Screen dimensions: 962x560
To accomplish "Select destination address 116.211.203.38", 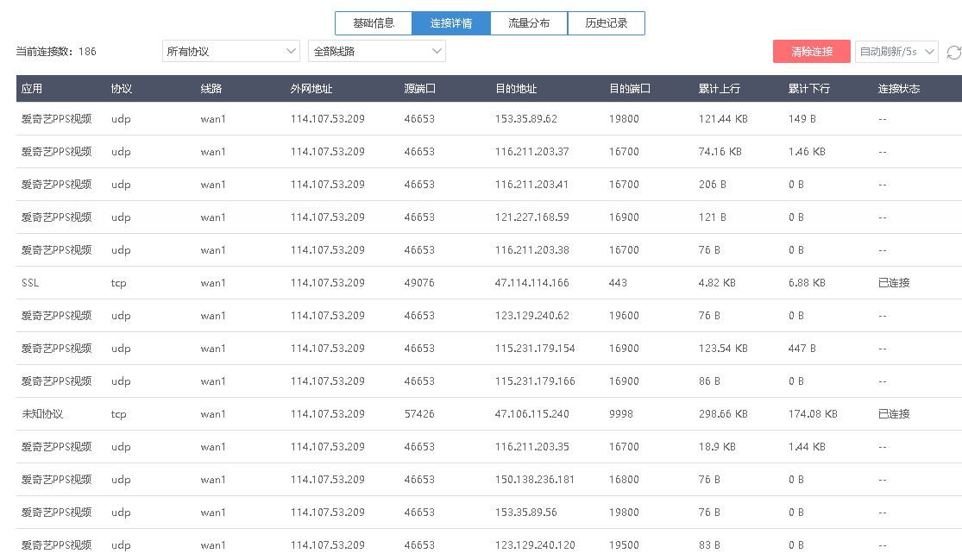I will 532,249.
